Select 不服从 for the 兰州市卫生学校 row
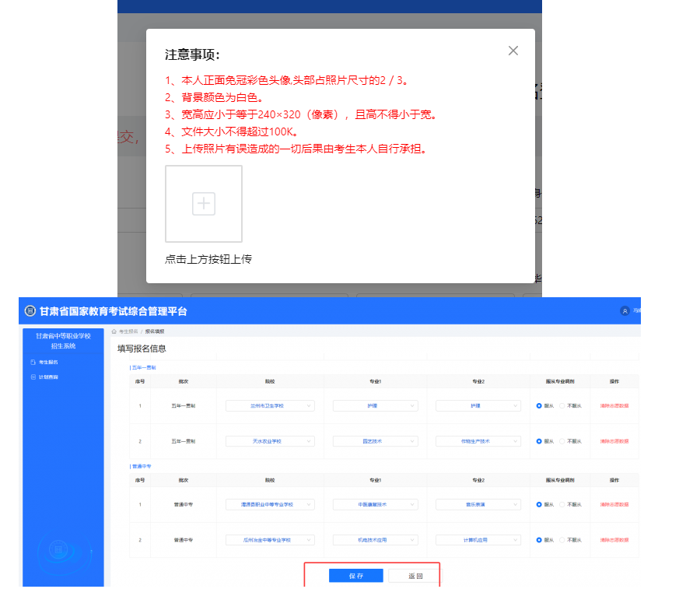Viewport: 700px width, 589px height. click(563, 406)
